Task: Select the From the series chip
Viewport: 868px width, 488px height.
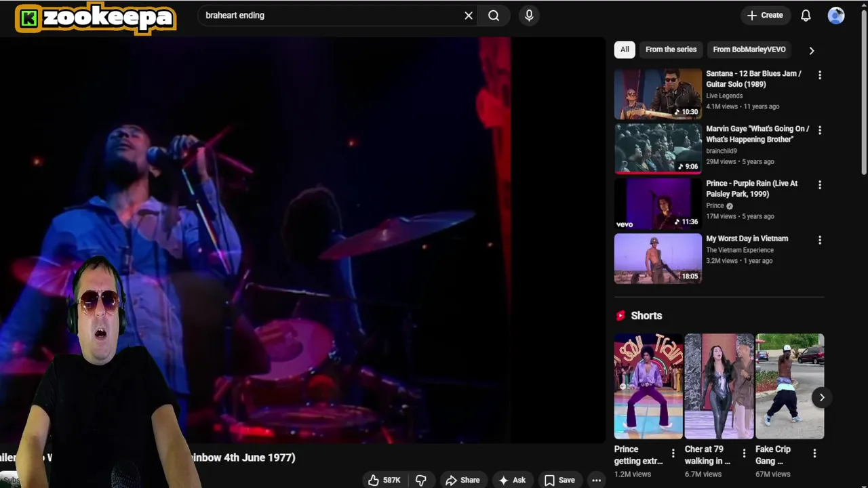Action: coord(671,49)
